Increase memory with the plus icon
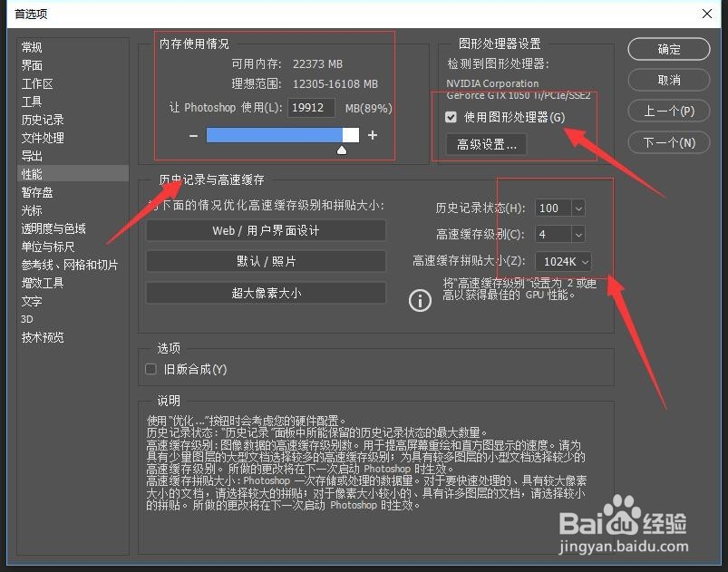The width and height of the screenshot is (728, 572). [373, 135]
